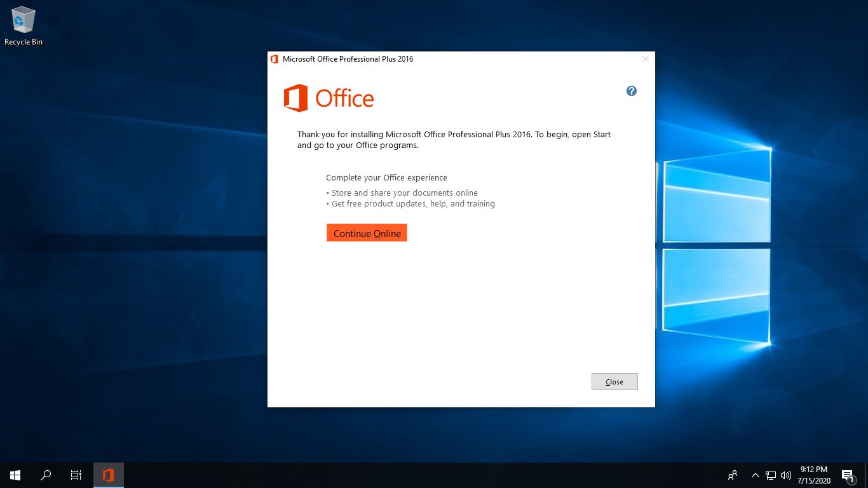Open the network status tray icon
The width and height of the screenshot is (868, 488).
click(771, 475)
